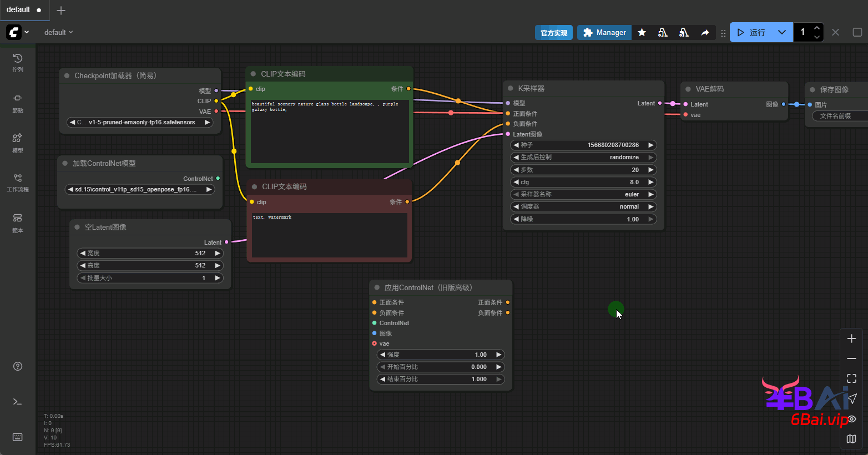868x455 pixels.
Task: Open the queue history panel in sidebar
Action: 18,62
